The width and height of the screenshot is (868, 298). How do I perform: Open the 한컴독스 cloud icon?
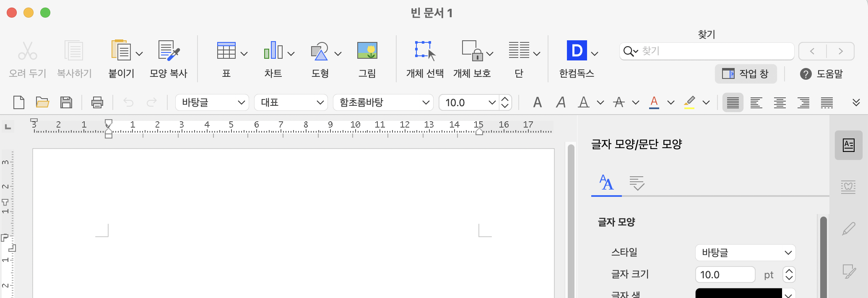click(577, 51)
